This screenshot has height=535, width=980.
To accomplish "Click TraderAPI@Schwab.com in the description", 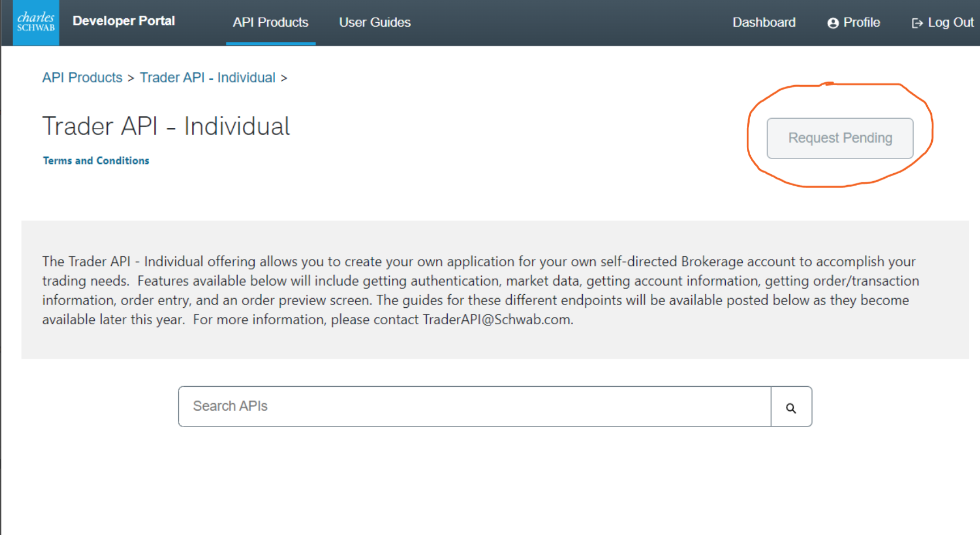I will pos(497,320).
